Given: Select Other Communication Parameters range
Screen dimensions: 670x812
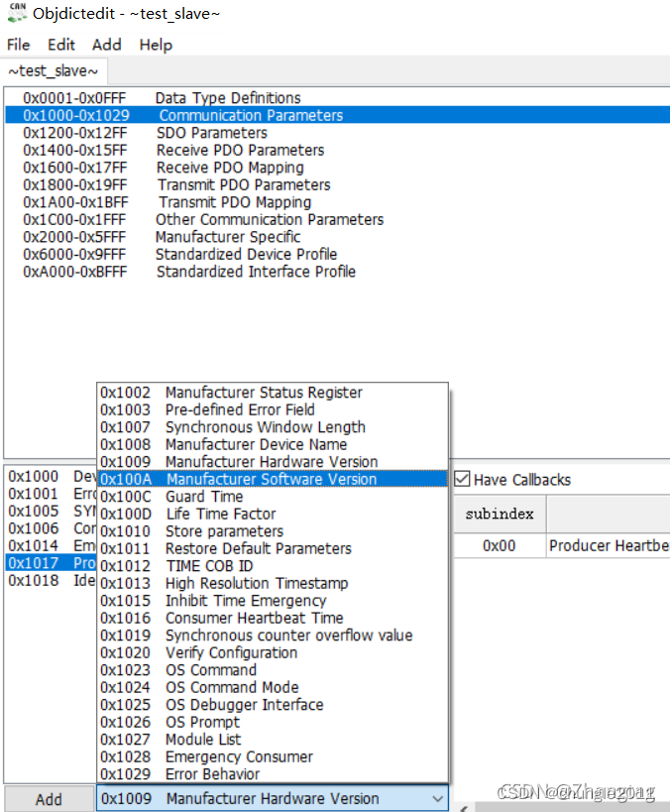Looking at the screenshot, I should click(338, 219).
